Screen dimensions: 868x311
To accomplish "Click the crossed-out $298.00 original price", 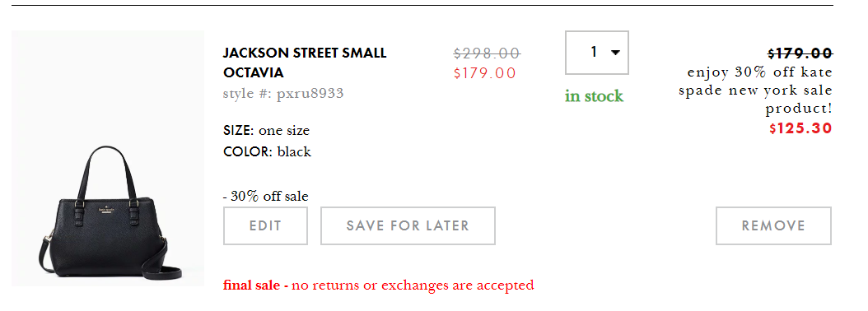I will point(487,53).
